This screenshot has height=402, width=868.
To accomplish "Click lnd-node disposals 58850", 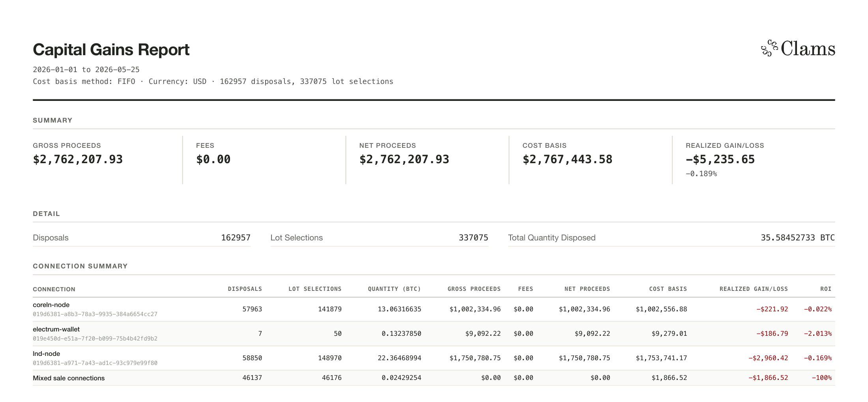I will [252, 358].
